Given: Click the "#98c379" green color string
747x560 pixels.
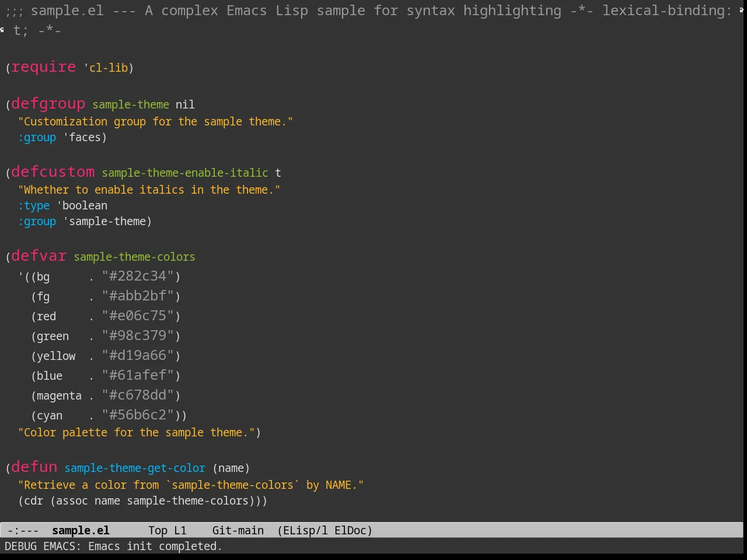Looking at the screenshot, I should click(138, 335).
